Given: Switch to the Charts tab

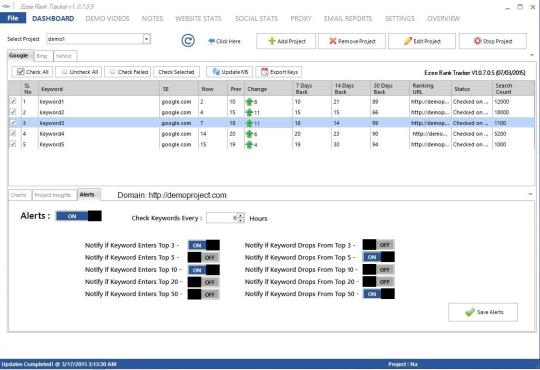Looking at the screenshot, I should (x=19, y=195).
